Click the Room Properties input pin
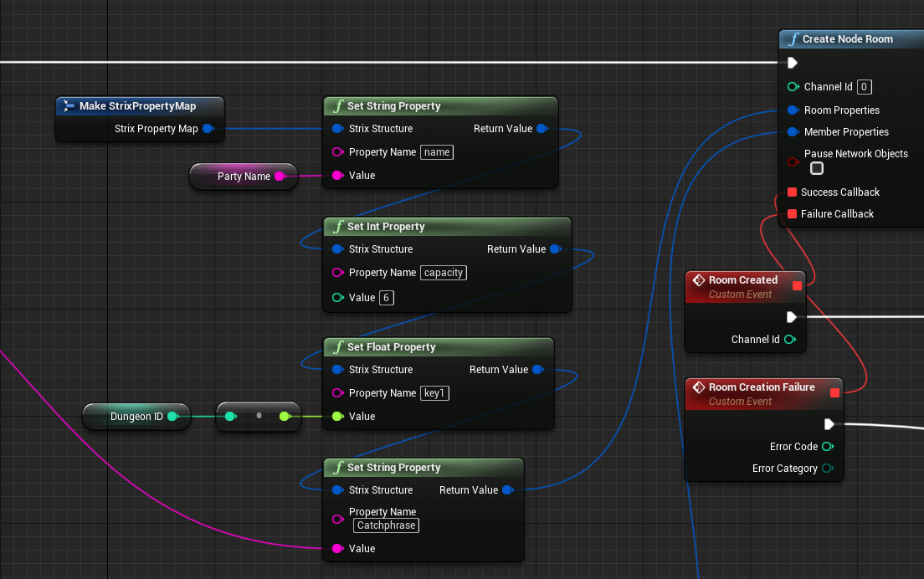The height and width of the screenshot is (579, 924). tap(793, 110)
